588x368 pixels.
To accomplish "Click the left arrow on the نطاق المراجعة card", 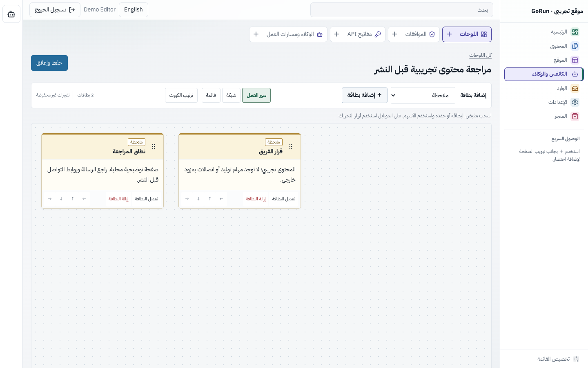I will 84,199.
